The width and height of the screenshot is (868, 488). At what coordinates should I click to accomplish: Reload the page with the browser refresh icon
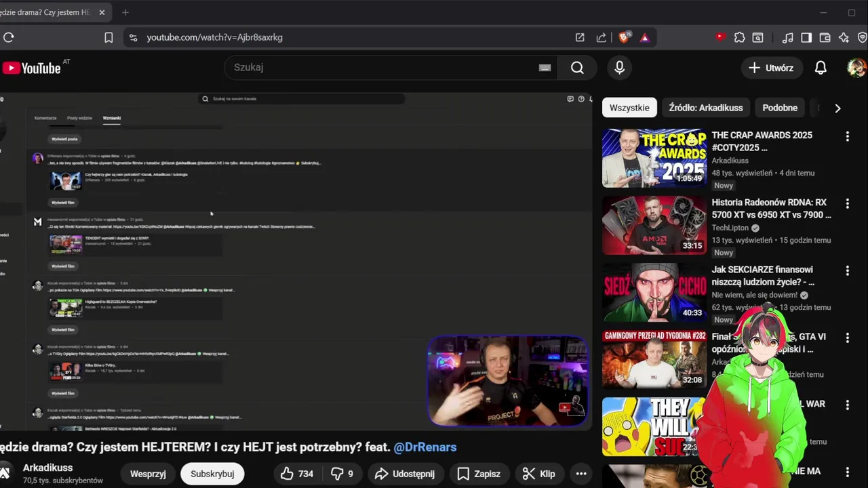pos(9,37)
